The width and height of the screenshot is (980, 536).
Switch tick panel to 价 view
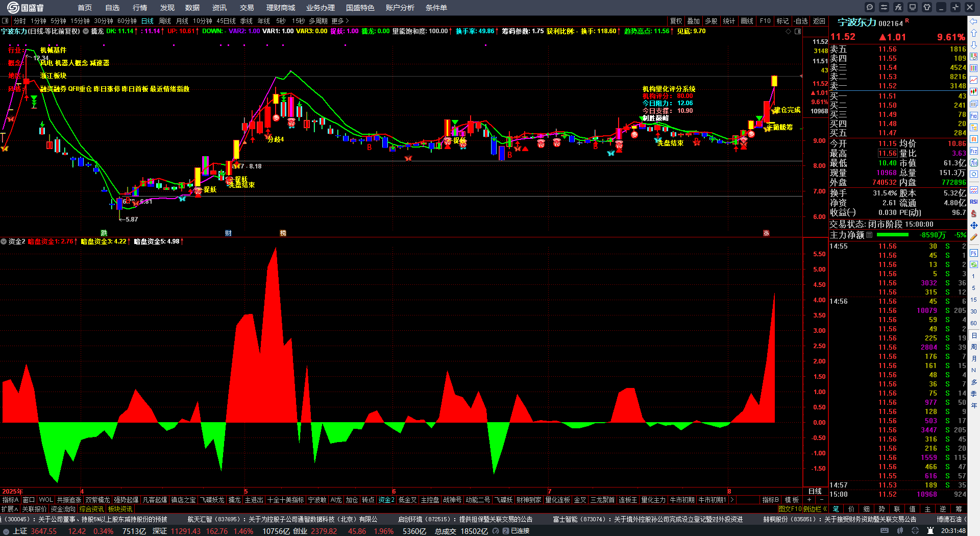[851, 509]
